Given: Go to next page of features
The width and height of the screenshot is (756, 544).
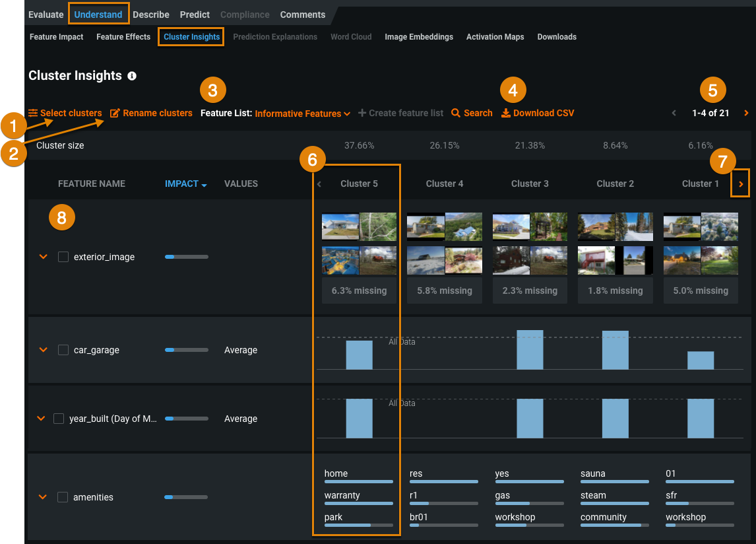Looking at the screenshot, I should pyautogui.click(x=746, y=113).
